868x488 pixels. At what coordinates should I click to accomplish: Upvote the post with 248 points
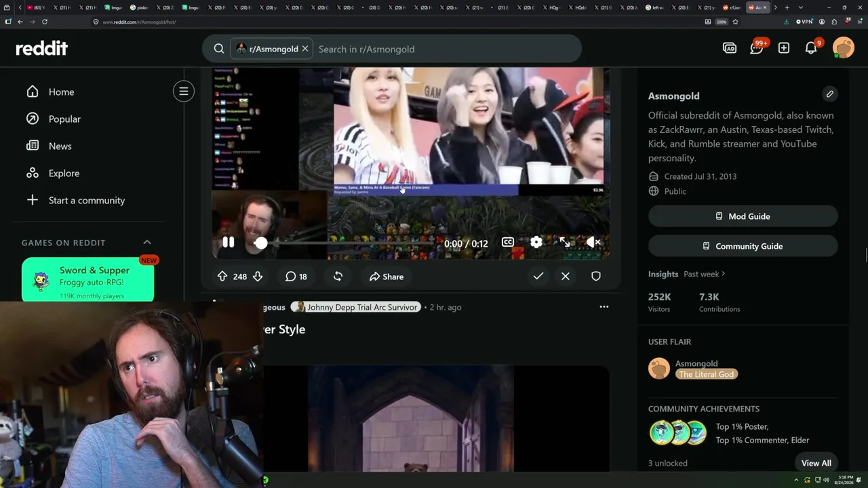click(222, 277)
